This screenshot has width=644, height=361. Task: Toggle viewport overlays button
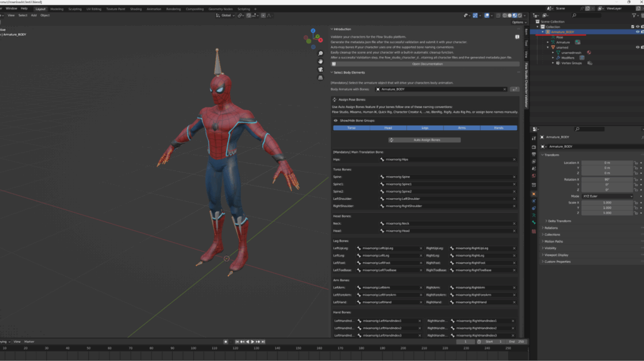tap(487, 16)
